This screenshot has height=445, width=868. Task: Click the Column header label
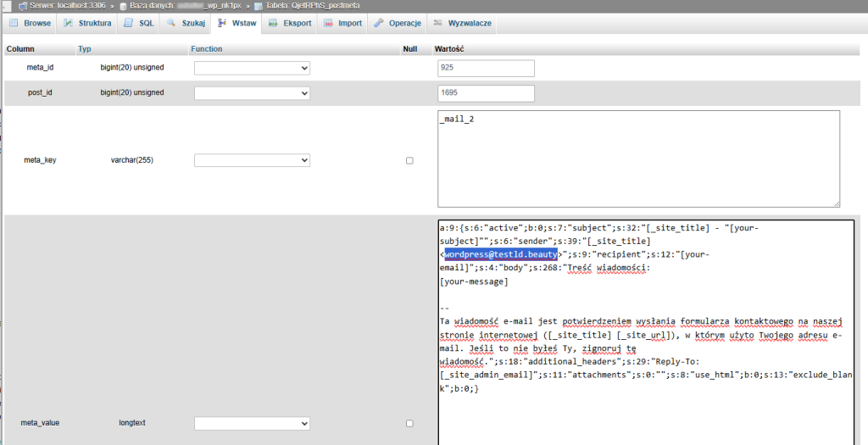pos(20,48)
